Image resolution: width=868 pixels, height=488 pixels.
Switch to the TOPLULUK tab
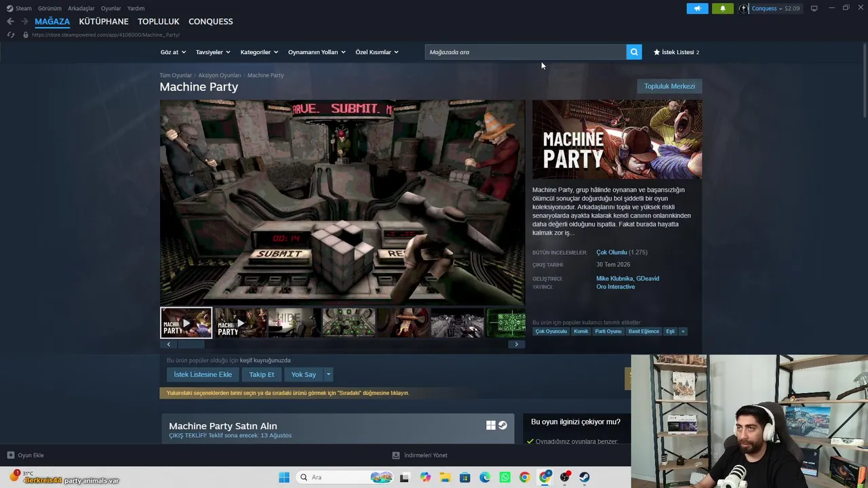(159, 22)
